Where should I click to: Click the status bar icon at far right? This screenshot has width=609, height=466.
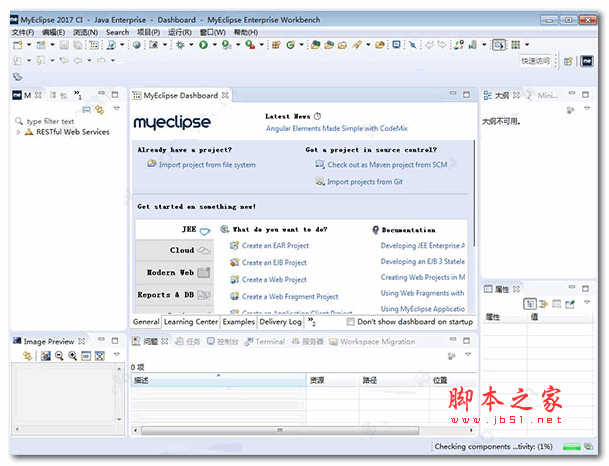coord(588,447)
